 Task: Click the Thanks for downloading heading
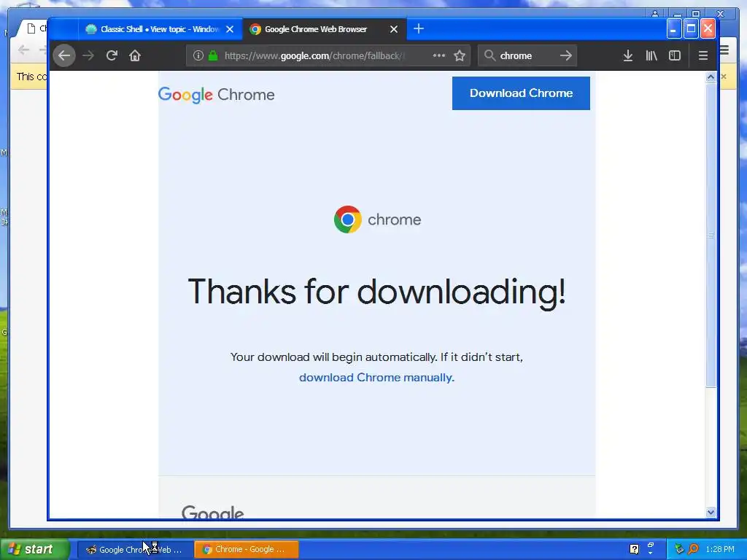(x=377, y=292)
